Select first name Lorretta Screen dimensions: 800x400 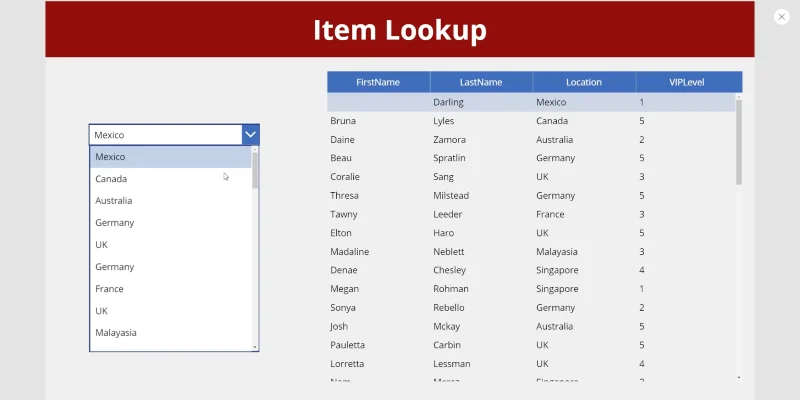[347, 364]
